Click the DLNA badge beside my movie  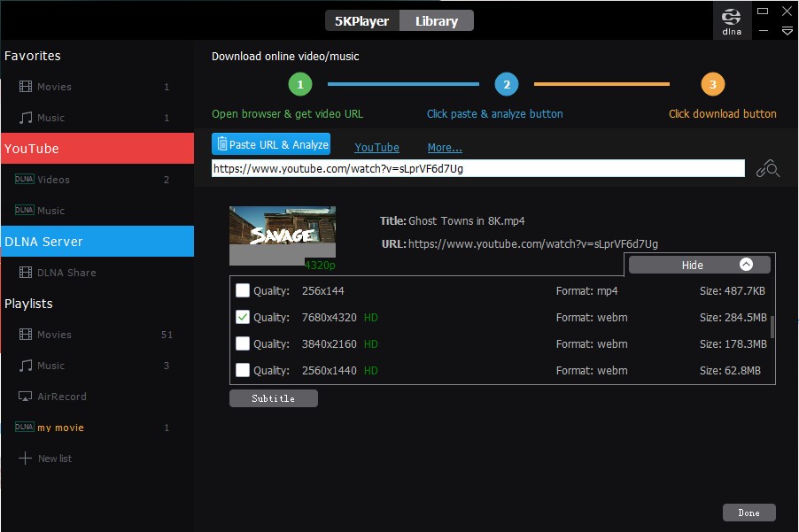[25, 428]
